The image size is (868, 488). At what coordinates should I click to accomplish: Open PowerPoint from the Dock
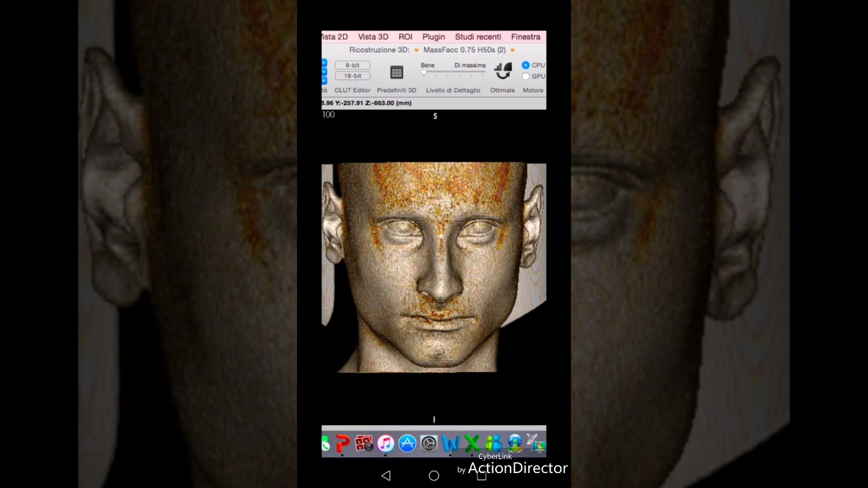[x=342, y=444]
